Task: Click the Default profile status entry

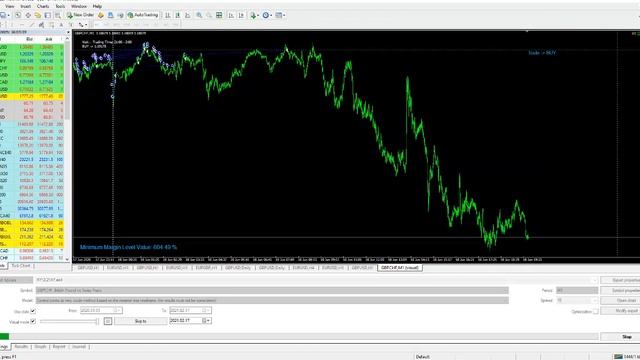Action: [422, 357]
